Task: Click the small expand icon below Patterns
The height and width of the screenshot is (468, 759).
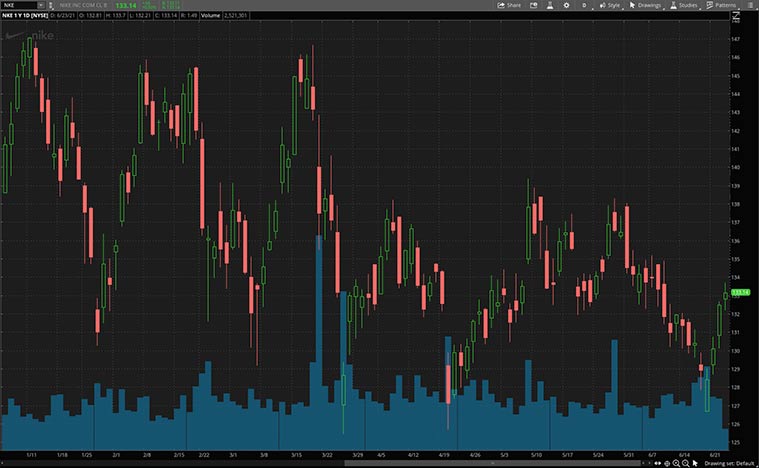Action: [737, 17]
